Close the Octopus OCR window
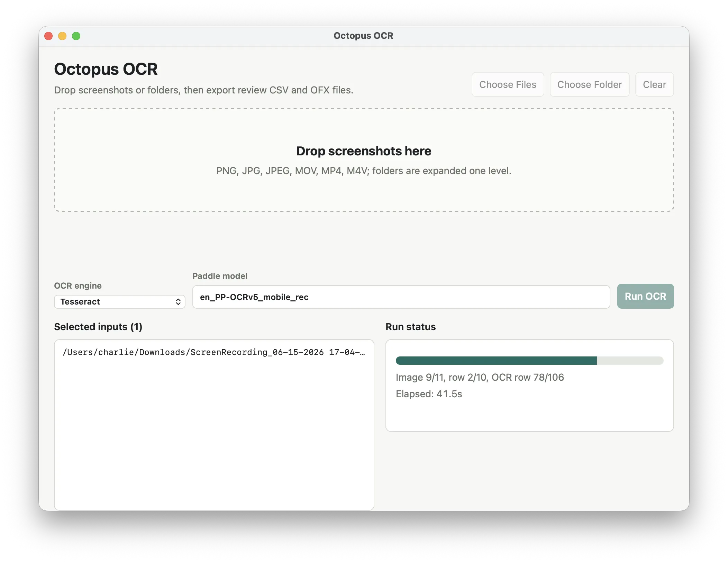 pos(48,36)
